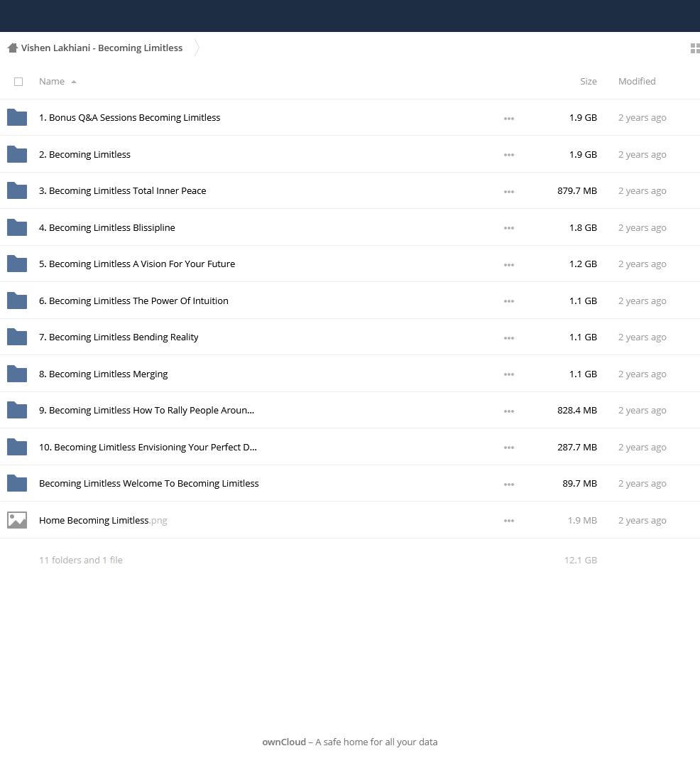Click folder icon of 7. Bending Reality
This screenshot has width=700, height=763.
click(17, 337)
